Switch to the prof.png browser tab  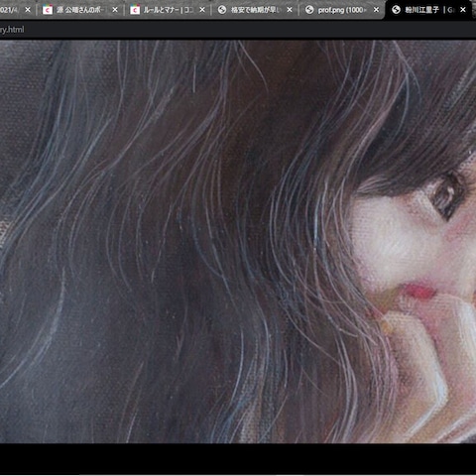click(x=341, y=10)
